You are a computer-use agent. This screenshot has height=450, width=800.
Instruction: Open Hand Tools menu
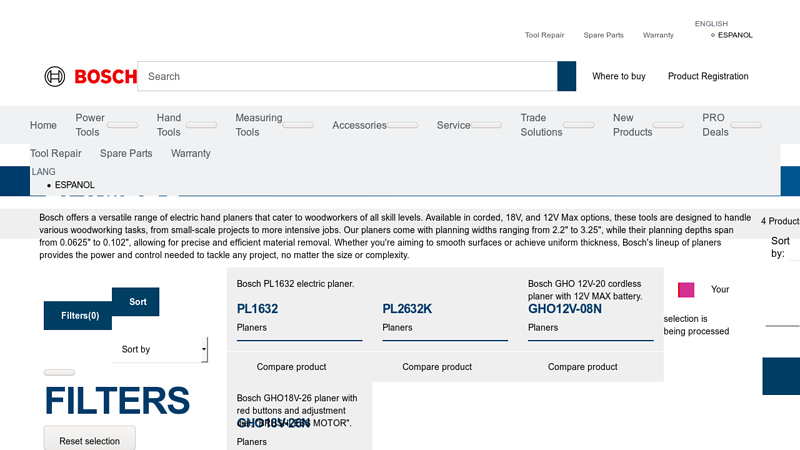(x=169, y=125)
